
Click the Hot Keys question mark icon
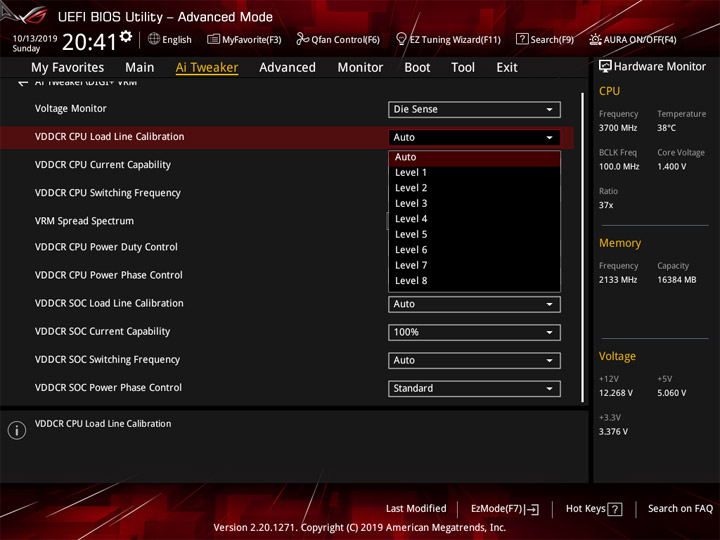pyautogui.click(x=614, y=509)
